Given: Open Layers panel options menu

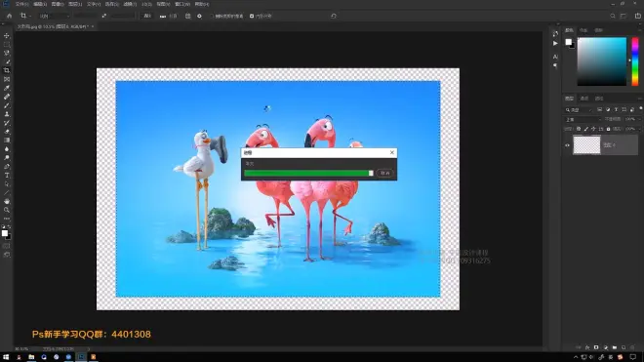Looking at the screenshot, I should (x=640, y=99).
